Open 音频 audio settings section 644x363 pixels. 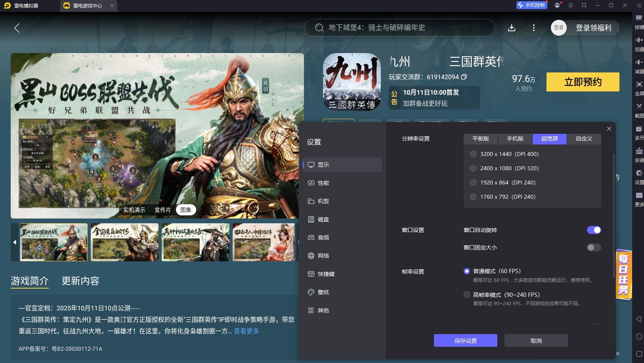[342, 238]
